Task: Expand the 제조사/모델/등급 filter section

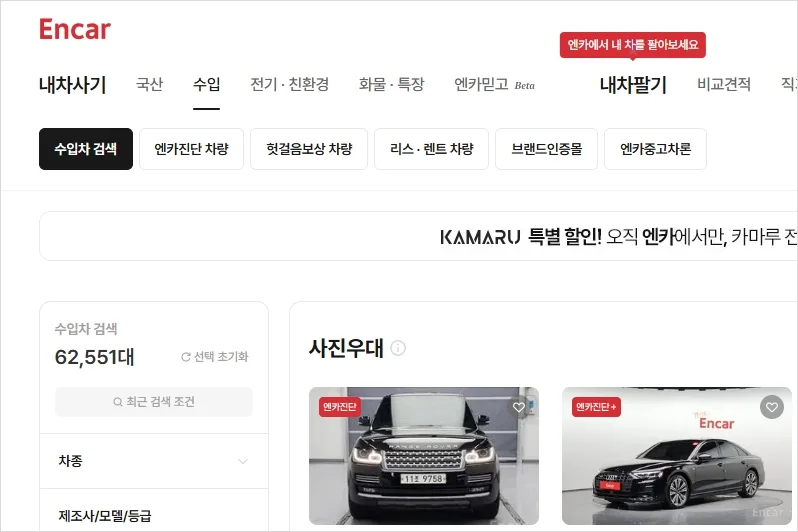Action: pos(154,515)
